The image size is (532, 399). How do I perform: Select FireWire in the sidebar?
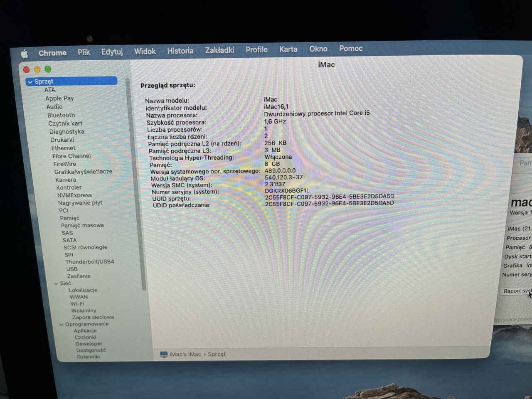(65, 164)
